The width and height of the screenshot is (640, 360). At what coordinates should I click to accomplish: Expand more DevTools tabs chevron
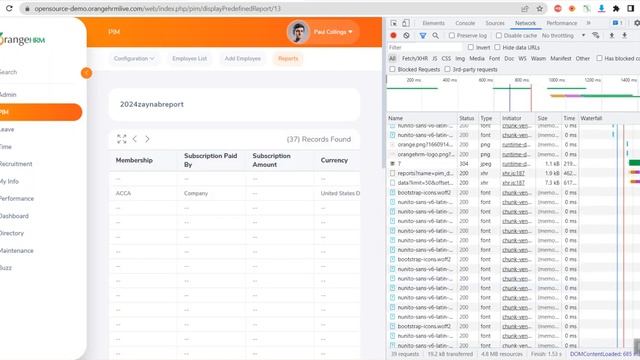[x=589, y=23]
